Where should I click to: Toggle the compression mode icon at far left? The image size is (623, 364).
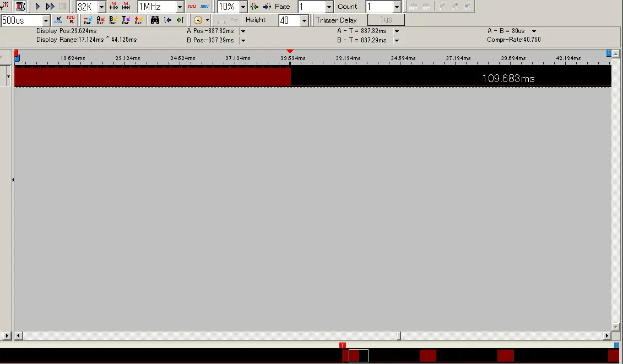[20, 7]
